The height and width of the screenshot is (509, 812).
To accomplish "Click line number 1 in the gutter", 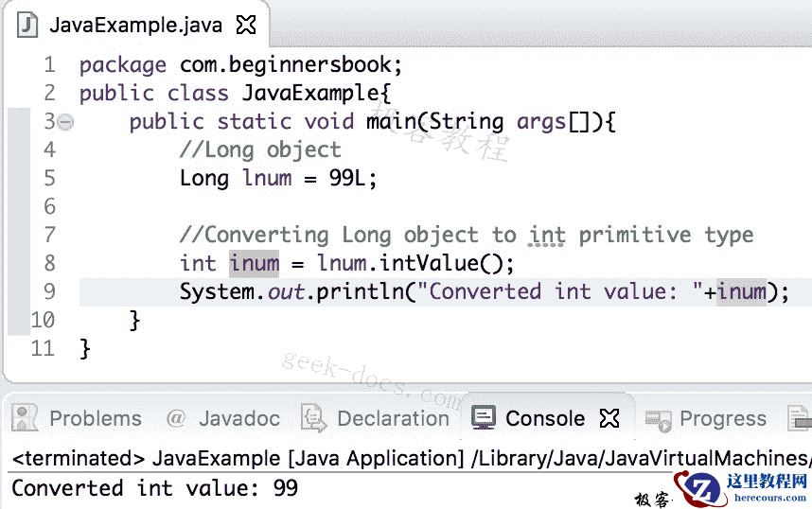I will click(50, 64).
